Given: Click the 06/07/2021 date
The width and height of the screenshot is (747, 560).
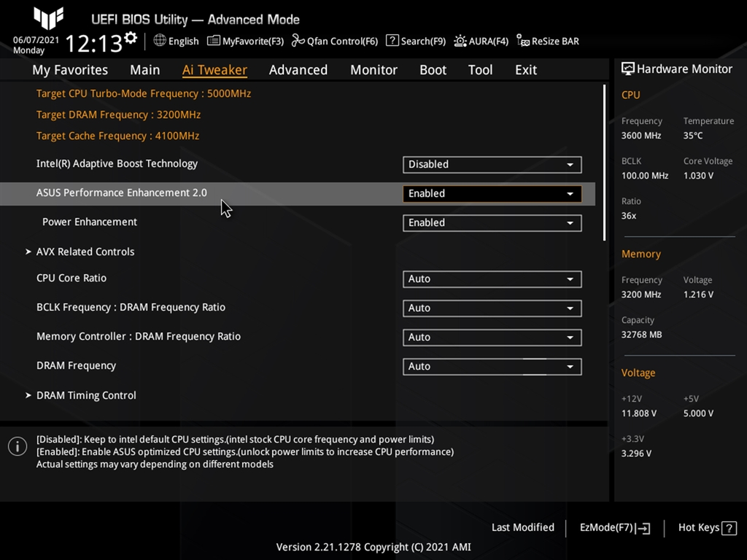Looking at the screenshot, I should click(36, 40).
